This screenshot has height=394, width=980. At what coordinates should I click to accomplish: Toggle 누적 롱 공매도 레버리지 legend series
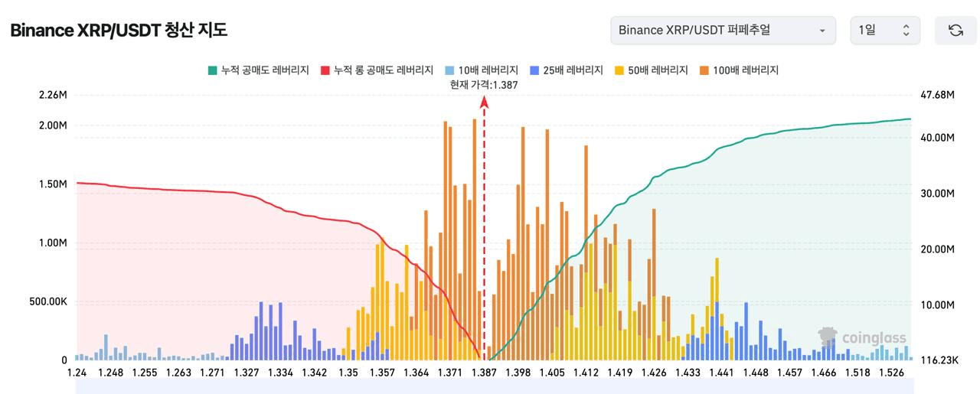(377, 70)
